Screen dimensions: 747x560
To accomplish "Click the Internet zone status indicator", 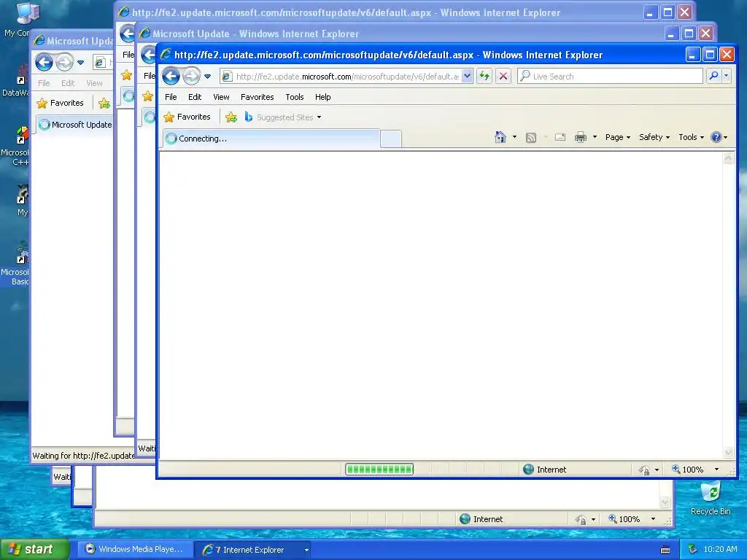I will pyautogui.click(x=544, y=470).
